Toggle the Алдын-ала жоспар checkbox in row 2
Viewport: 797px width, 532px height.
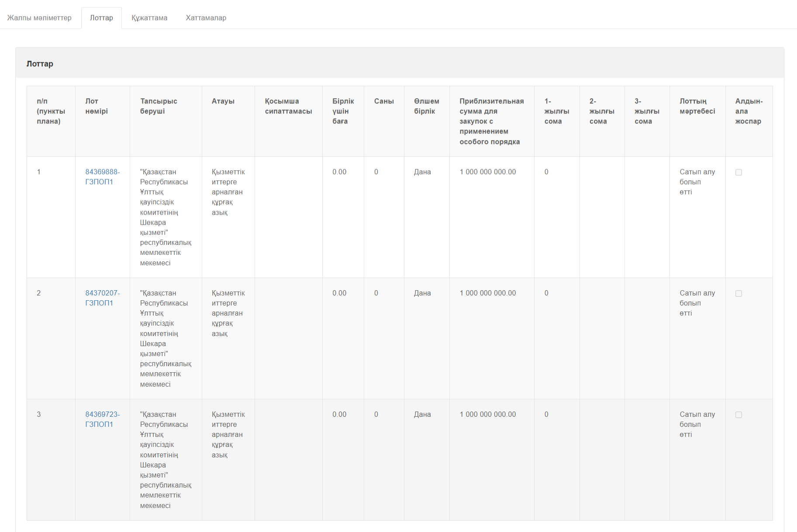click(x=738, y=294)
